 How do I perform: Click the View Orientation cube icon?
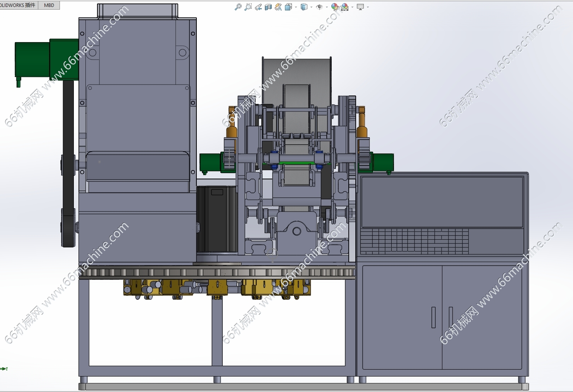(288, 7)
